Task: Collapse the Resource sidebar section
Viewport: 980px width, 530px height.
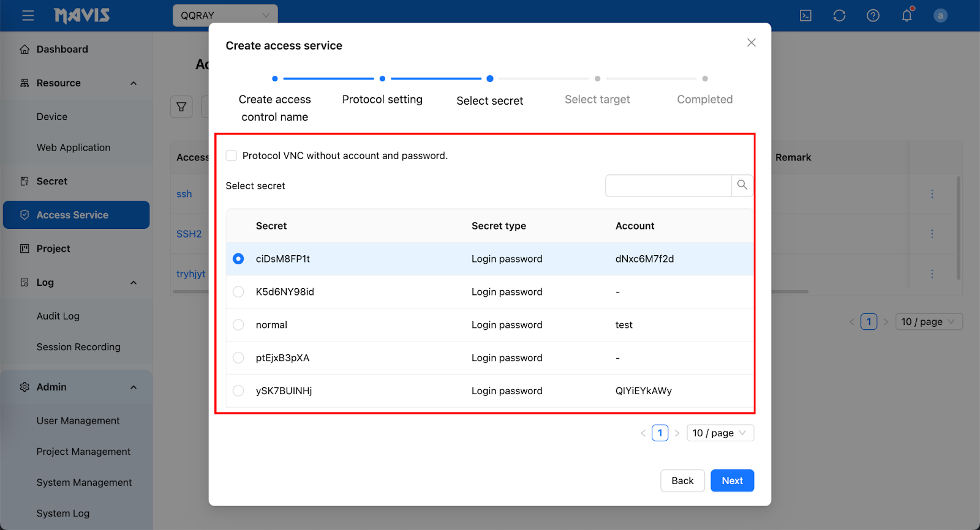Action: tap(134, 83)
